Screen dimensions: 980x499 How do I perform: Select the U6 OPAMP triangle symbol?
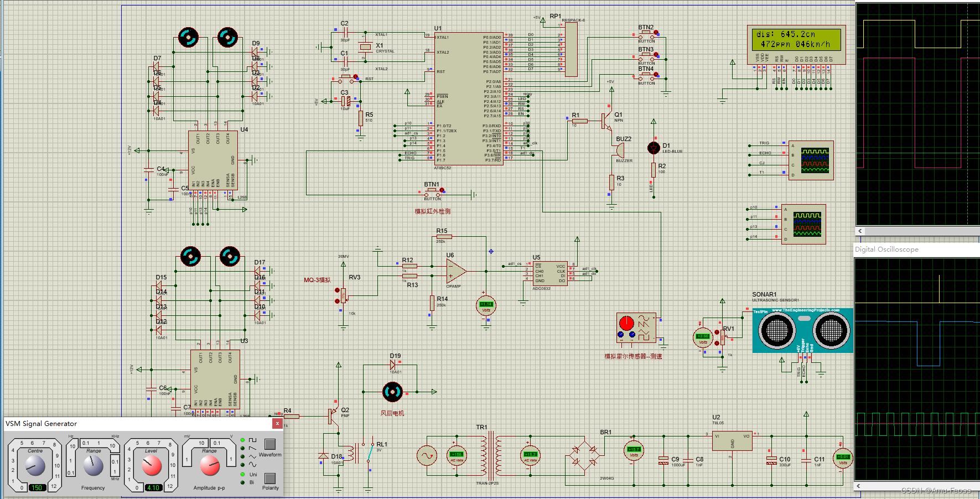tap(456, 271)
